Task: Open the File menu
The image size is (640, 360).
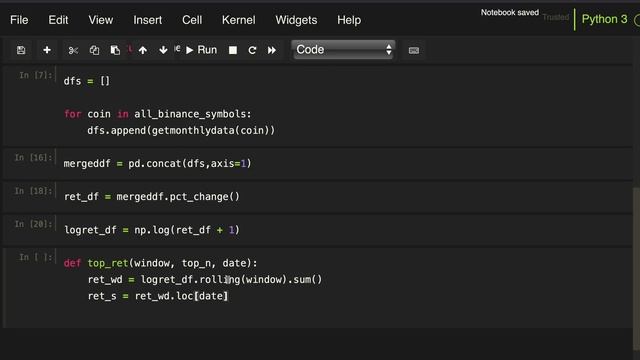Action: coord(19,20)
